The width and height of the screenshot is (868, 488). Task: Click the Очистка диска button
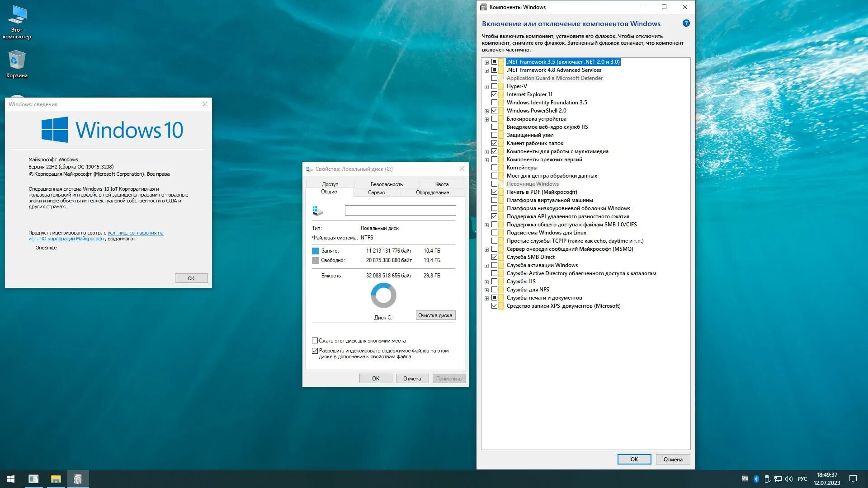435,315
